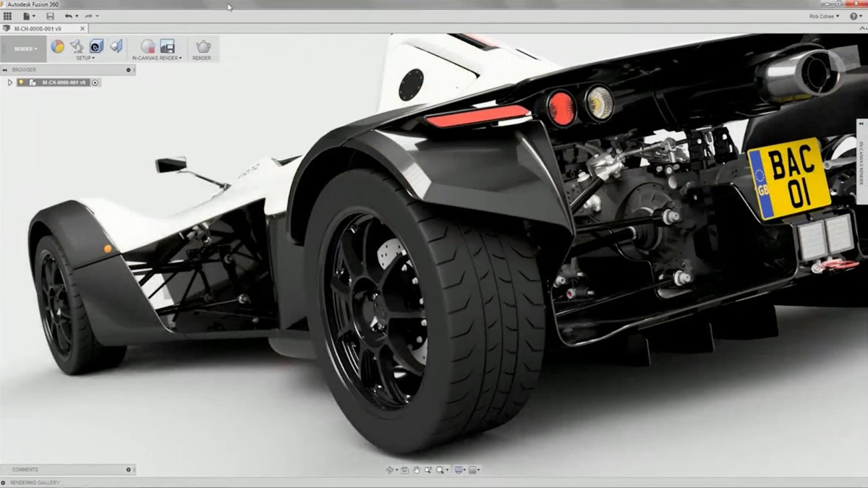Select the Texture Map Controls tool

[116, 46]
